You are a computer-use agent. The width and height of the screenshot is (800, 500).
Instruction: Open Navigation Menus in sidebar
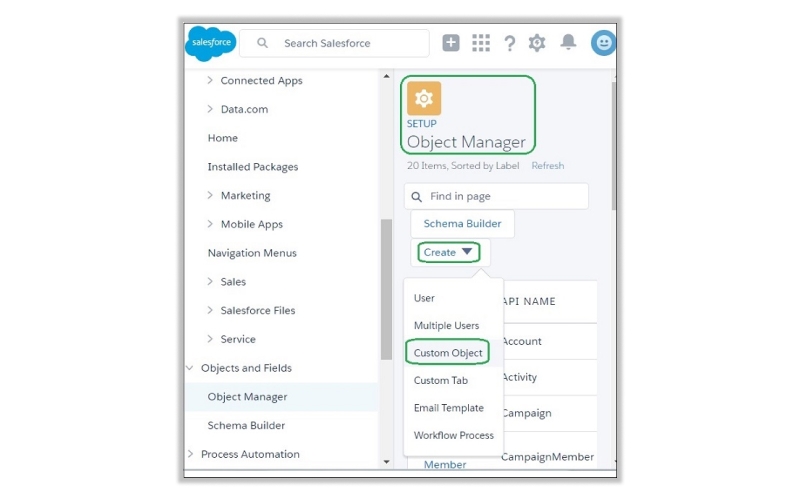coord(252,253)
